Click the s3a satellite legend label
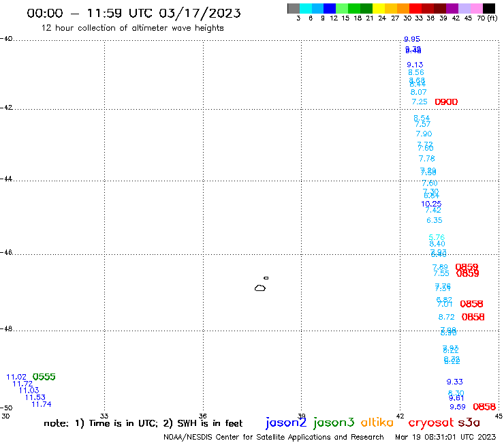 [x=469, y=423]
